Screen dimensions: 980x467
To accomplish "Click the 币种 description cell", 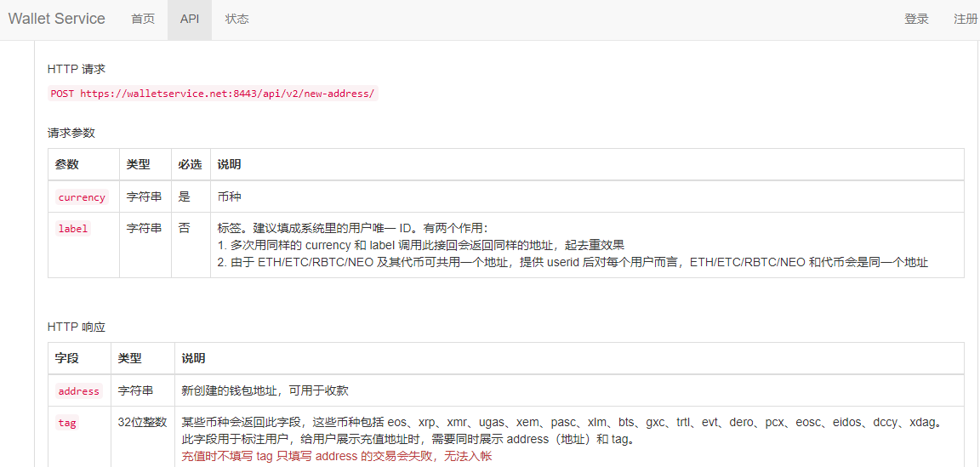I will click(230, 196).
